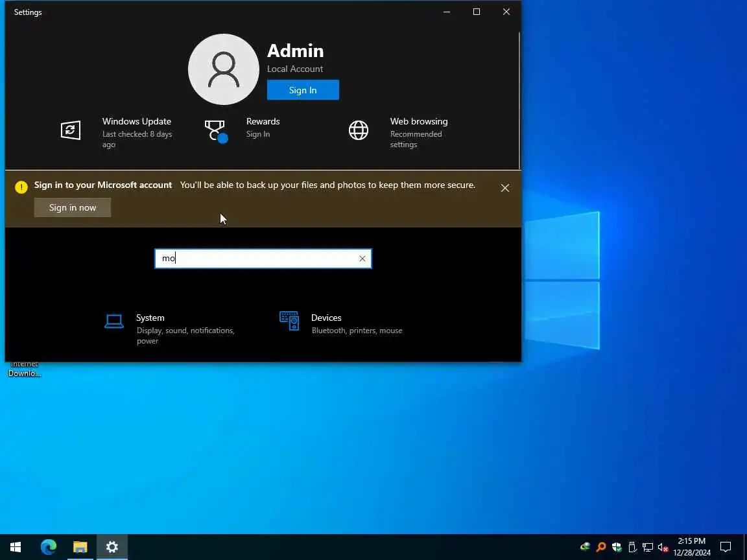Maximize the Settings window
This screenshot has width=747, height=560.
(477, 12)
